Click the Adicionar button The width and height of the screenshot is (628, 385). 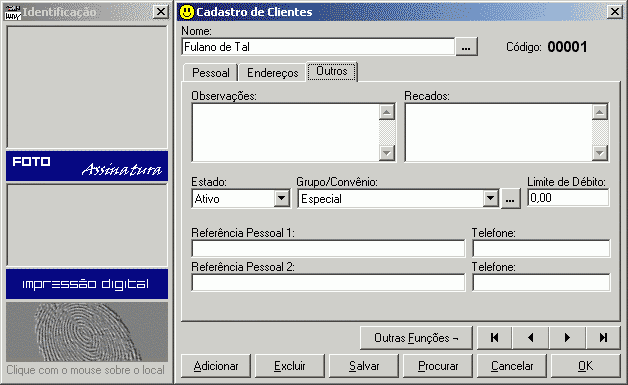point(216,366)
